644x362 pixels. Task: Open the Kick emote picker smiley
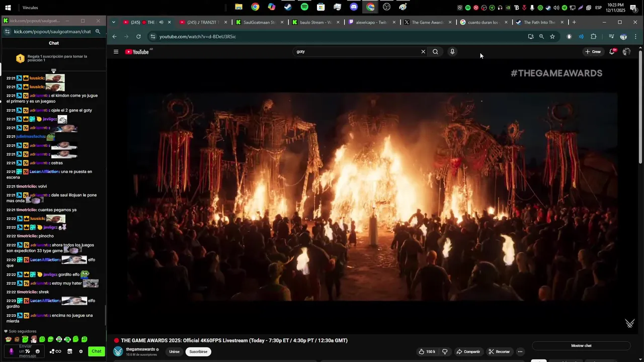[x=37, y=351]
